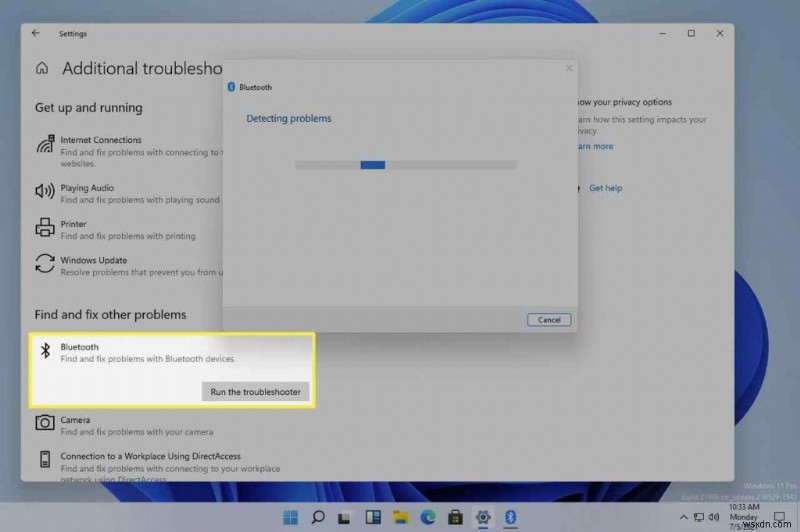This screenshot has height=532, width=800.
Task: Click the Bluetooth icon in the dialog title
Action: 231,87
